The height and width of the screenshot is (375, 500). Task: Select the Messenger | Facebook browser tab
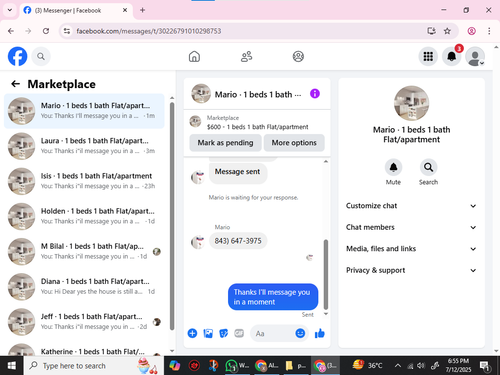pyautogui.click(x=76, y=10)
